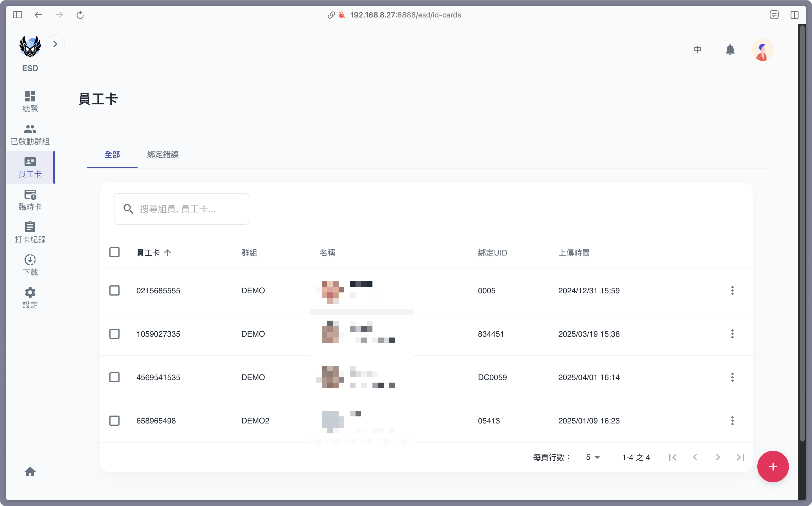Open the 臨時卡 sidebar icon

30,200
